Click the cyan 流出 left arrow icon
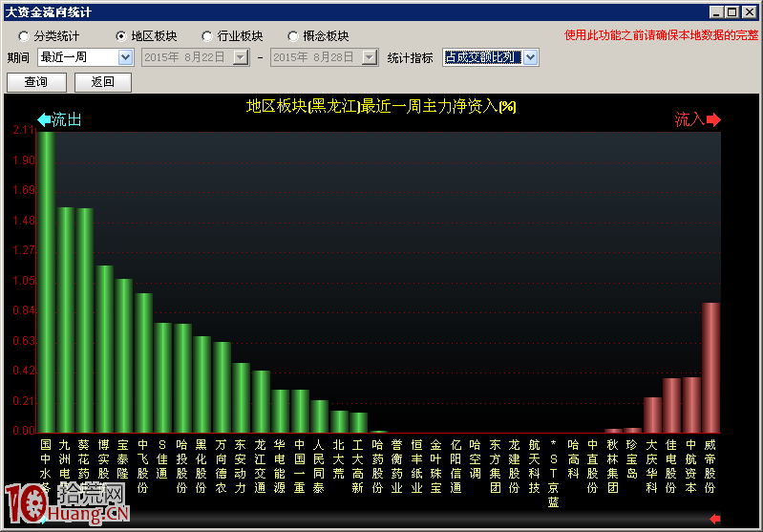Viewport: 763px width, 532px height. 44,119
